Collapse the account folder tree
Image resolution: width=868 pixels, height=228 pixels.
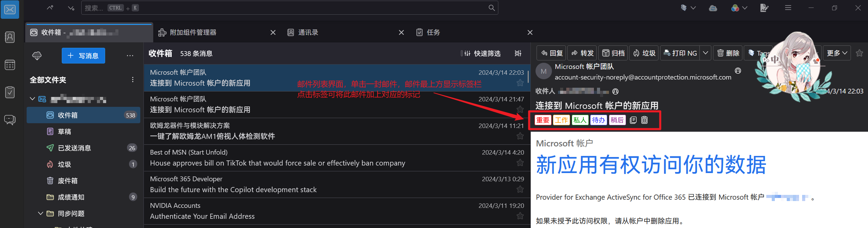click(x=32, y=99)
